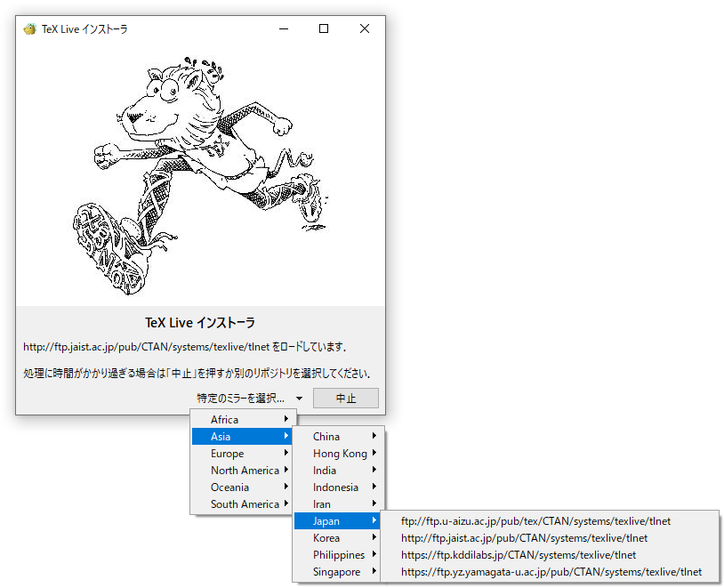Expand the Iran mirror list
The width and height of the screenshot is (724, 588).
tap(339, 503)
